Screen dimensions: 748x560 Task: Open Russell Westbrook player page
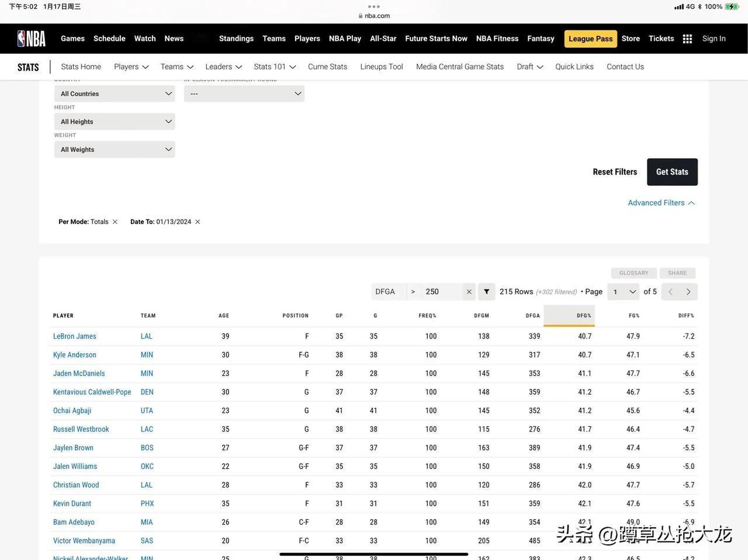click(x=81, y=429)
